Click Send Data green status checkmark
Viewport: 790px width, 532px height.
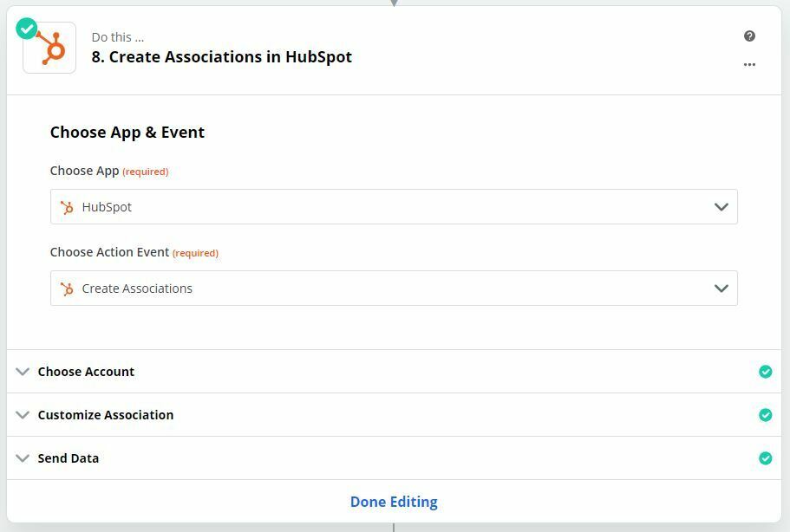(x=766, y=458)
